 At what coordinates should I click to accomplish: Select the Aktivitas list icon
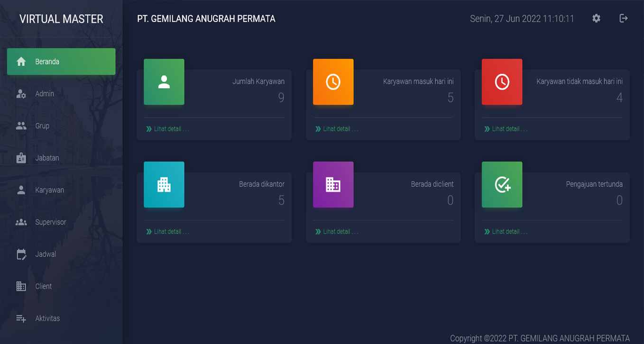click(x=21, y=318)
